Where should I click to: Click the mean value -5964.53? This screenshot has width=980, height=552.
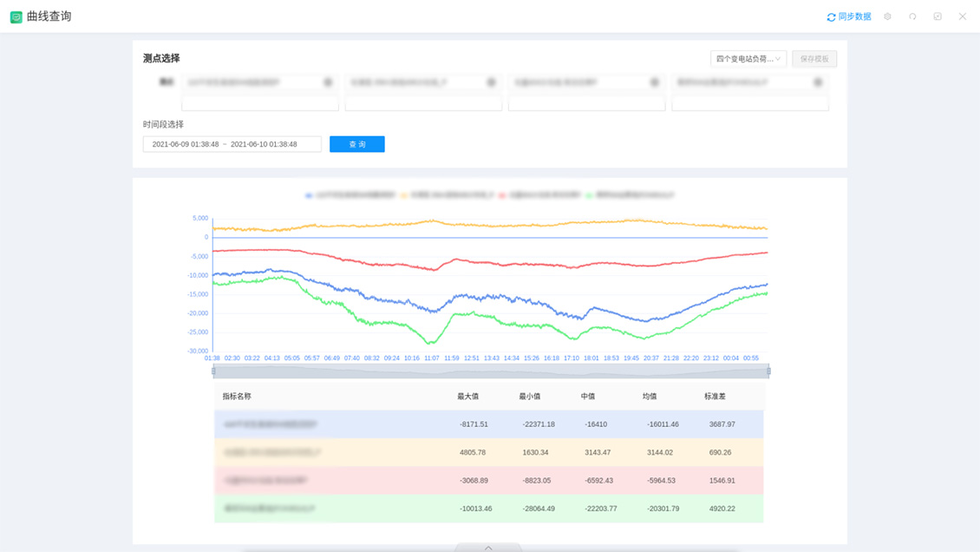coord(661,481)
